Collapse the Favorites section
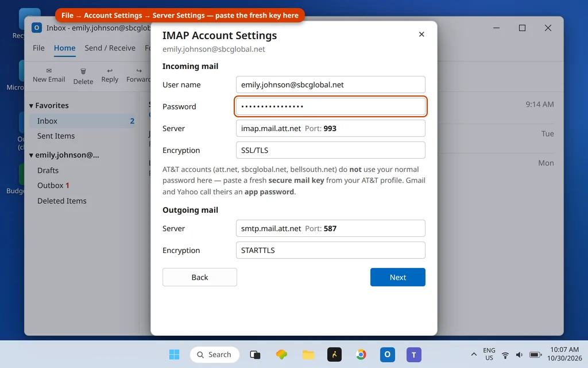The width and height of the screenshot is (588, 368). coord(31,106)
